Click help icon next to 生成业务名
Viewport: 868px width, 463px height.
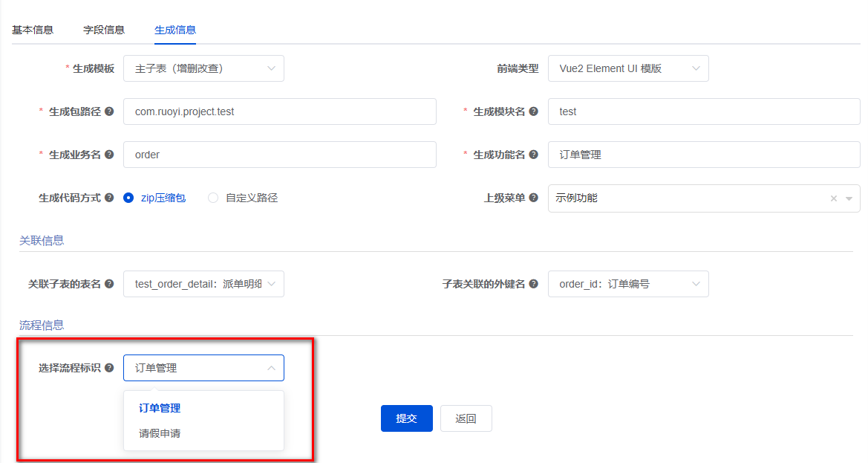click(110, 155)
